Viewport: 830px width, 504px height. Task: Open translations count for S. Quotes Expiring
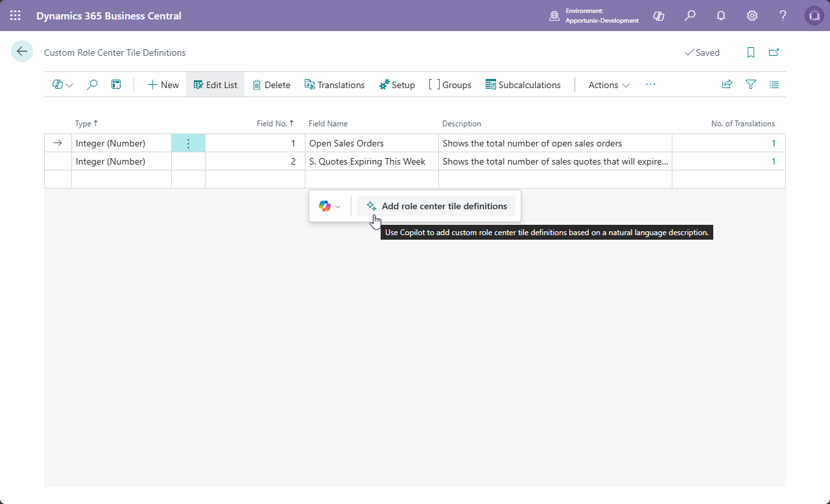(773, 161)
